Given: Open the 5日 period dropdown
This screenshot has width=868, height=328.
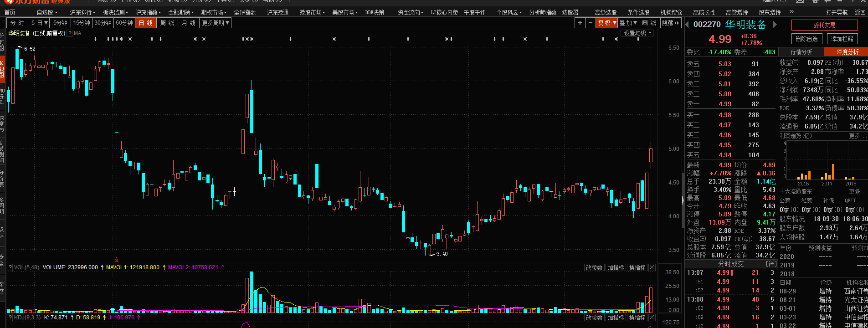Looking at the screenshot, I should point(39,23).
